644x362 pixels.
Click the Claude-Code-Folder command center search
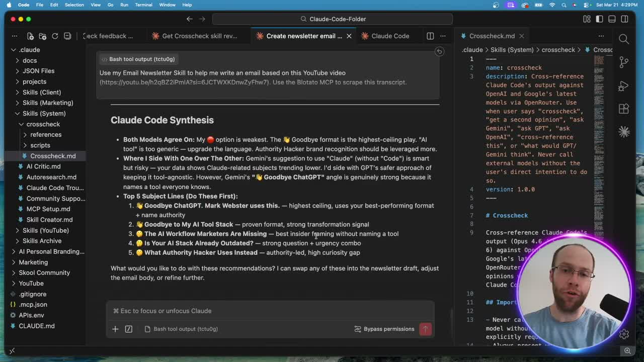click(333, 19)
